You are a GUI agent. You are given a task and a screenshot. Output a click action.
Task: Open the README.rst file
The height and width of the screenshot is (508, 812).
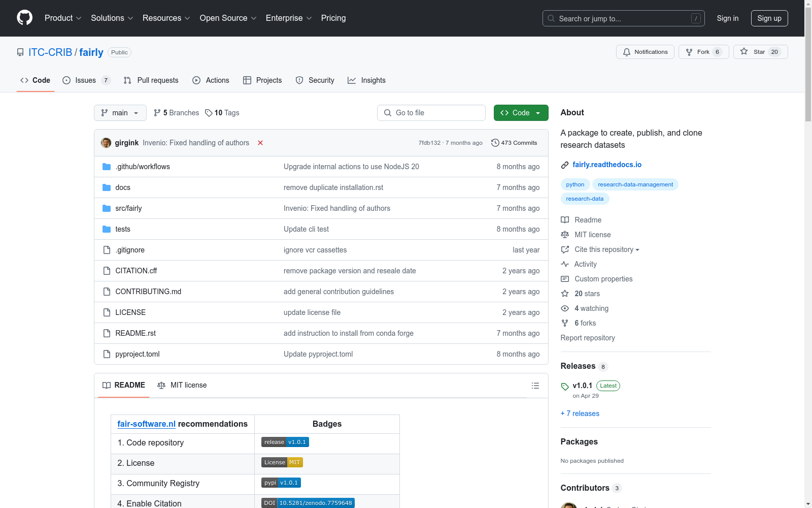pos(136,333)
